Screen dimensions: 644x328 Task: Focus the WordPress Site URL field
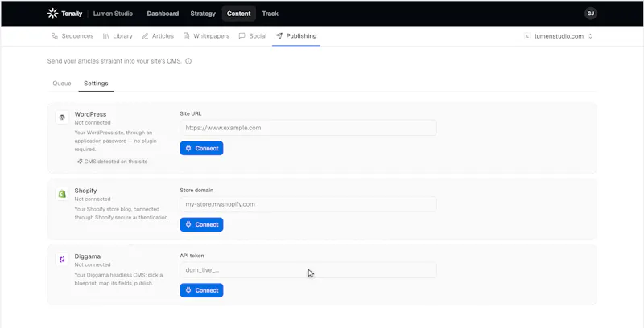click(x=308, y=128)
